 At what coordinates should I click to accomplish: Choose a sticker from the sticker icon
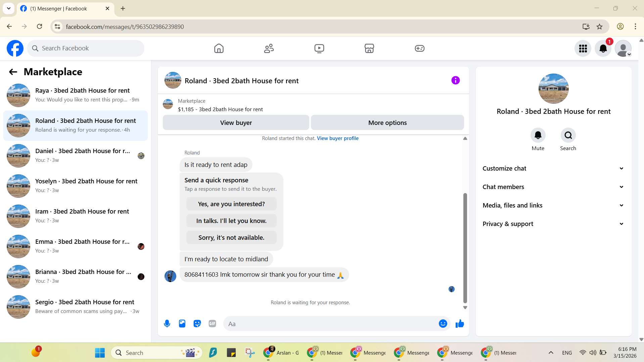tap(197, 324)
